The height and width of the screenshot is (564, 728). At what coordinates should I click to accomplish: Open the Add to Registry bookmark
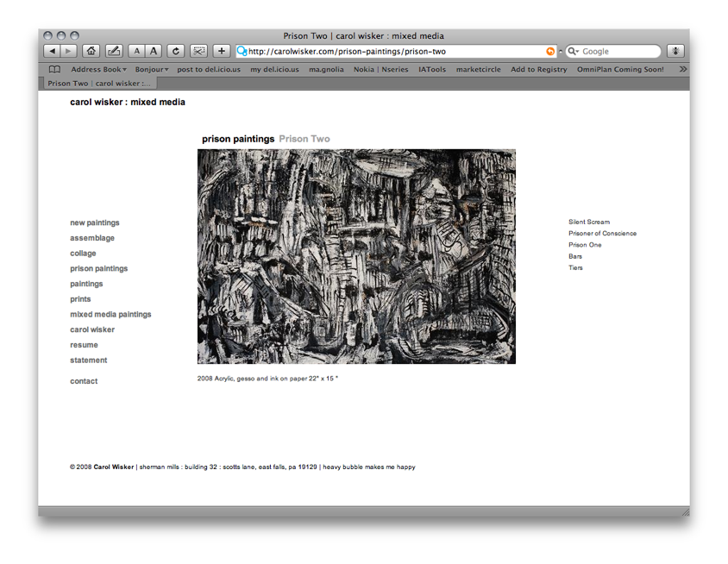(x=539, y=70)
